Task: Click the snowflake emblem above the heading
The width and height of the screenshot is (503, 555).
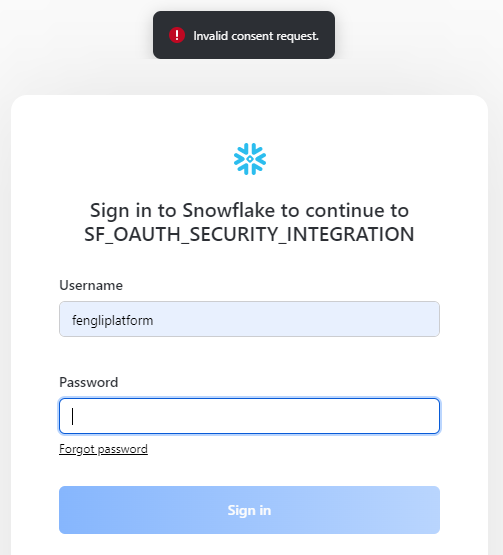Action: [x=250, y=159]
